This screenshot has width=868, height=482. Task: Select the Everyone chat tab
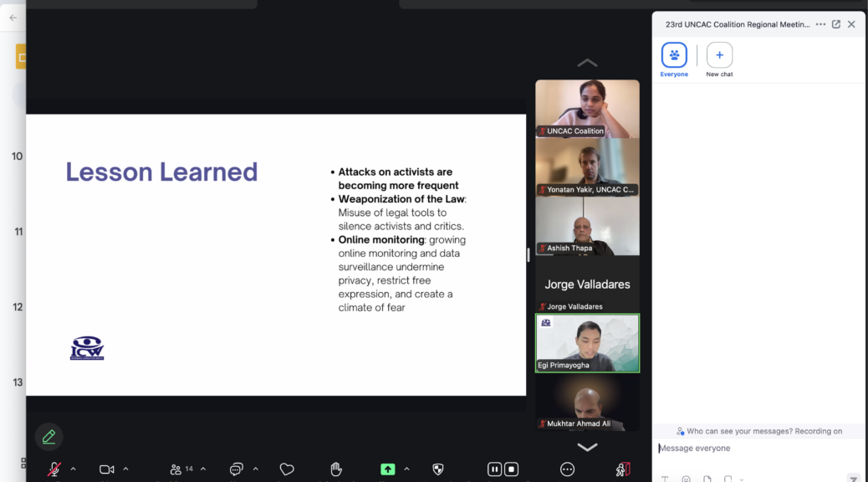click(x=674, y=55)
